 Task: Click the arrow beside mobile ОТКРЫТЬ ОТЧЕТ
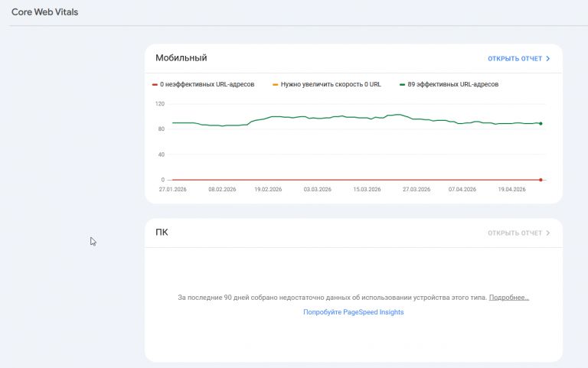(548, 58)
